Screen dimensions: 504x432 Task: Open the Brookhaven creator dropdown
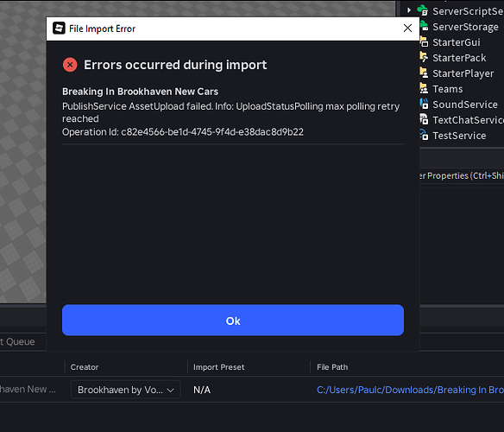126,390
